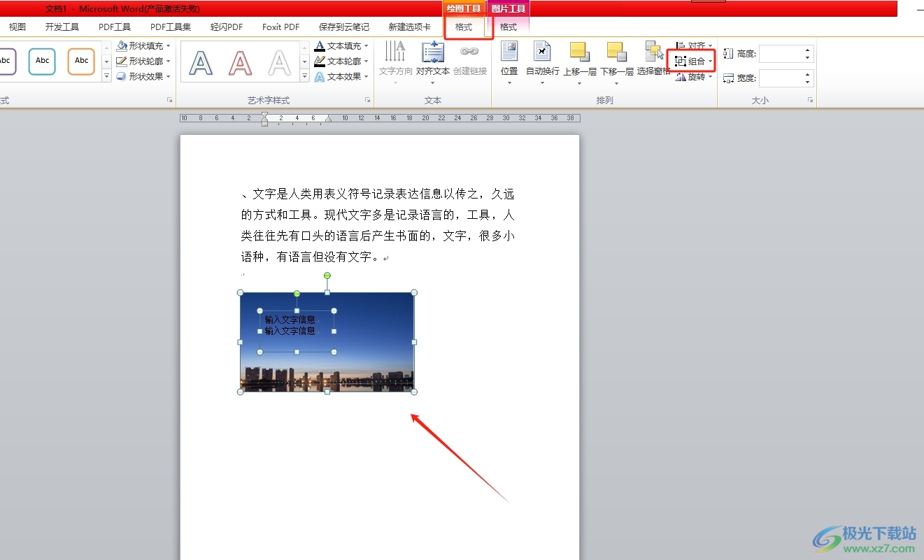924x560 pixels.
Task: Switch to the 保存到云笔记 tab
Action: [x=344, y=27]
